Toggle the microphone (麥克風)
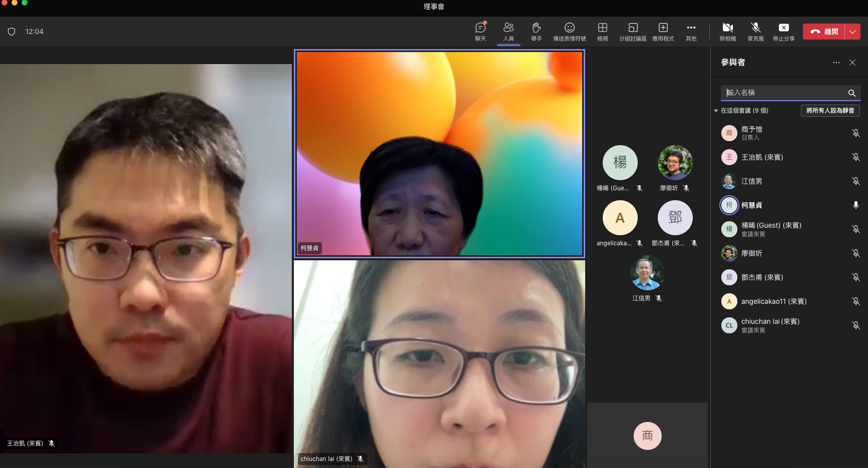 [756, 32]
